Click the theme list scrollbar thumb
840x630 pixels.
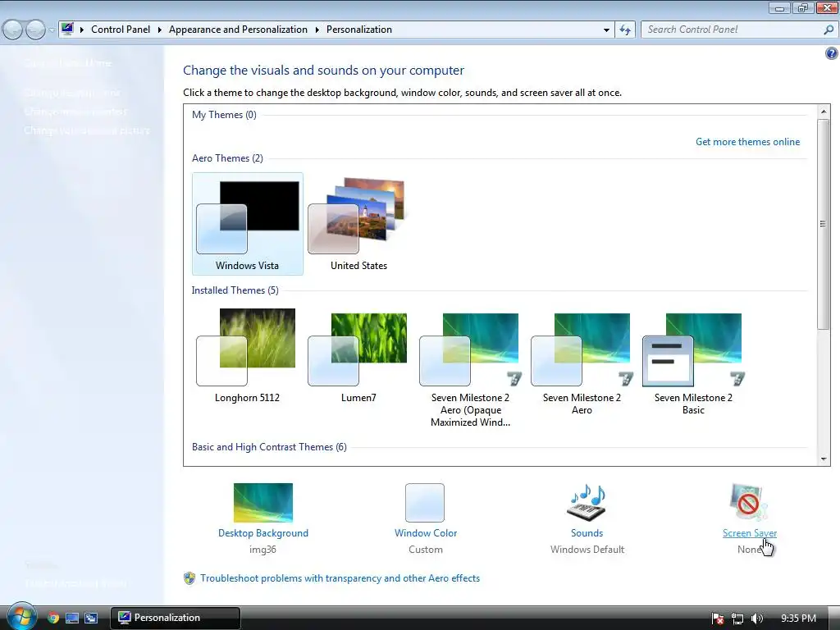(824, 224)
